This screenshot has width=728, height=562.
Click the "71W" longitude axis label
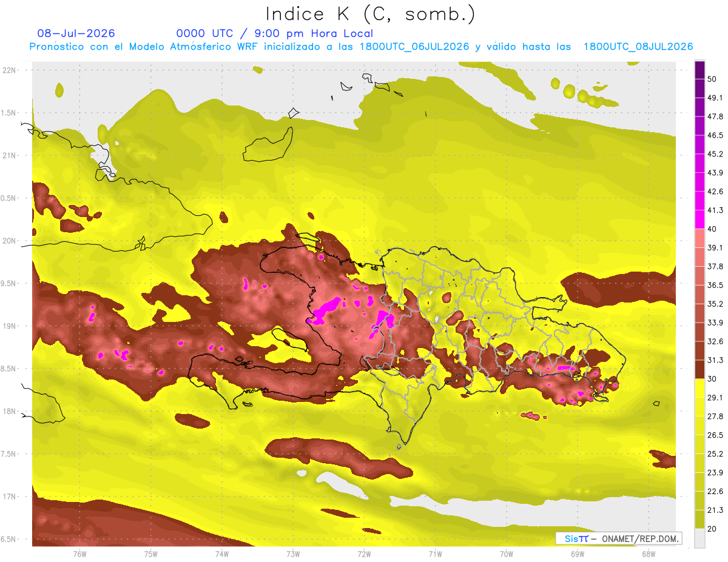coord(435,554)
